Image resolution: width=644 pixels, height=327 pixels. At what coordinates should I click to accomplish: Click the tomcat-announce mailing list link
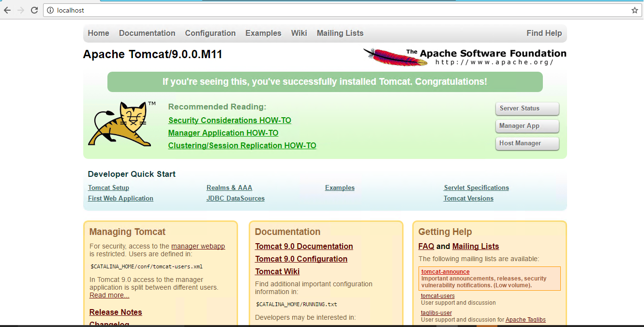tap(445, 272)
